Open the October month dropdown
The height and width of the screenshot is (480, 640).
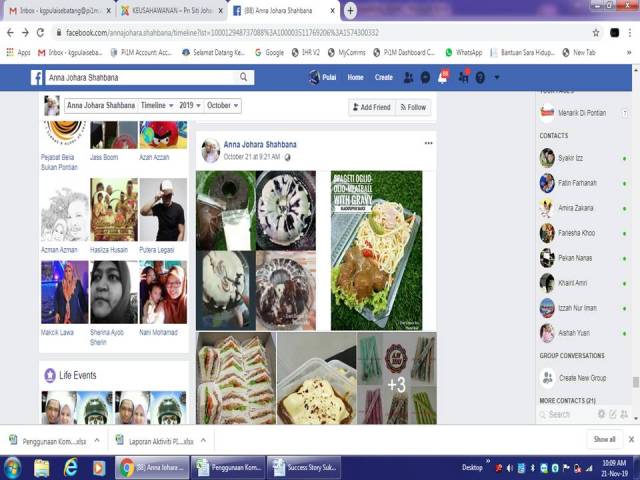pyautogui.click(x=222, y=105)
